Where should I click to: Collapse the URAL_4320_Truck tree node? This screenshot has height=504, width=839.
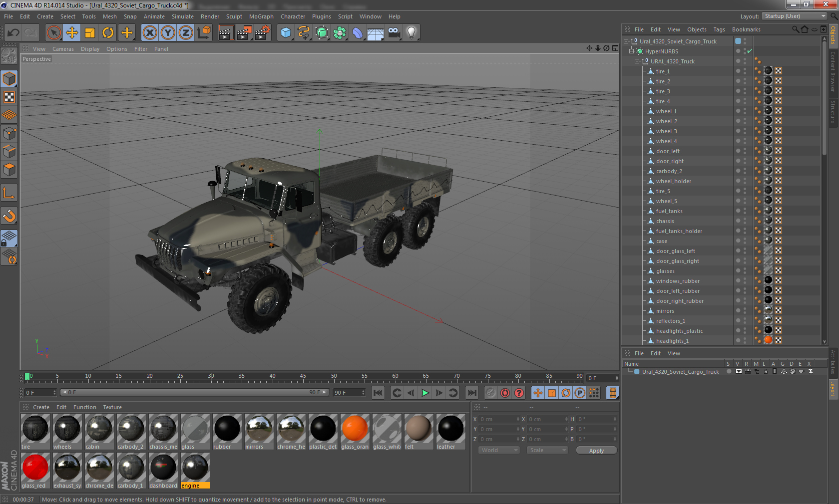coord(637,61)
